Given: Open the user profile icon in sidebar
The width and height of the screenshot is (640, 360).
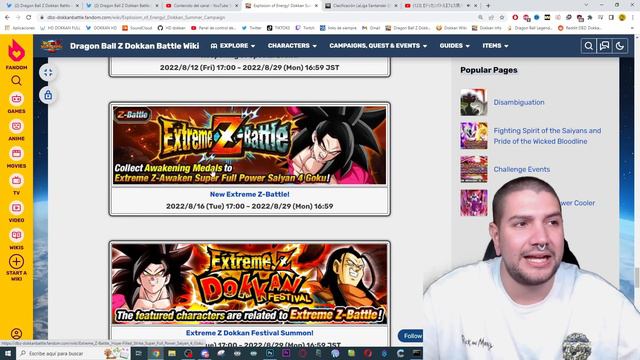Looking at the screenshot, I should [16, 333].
